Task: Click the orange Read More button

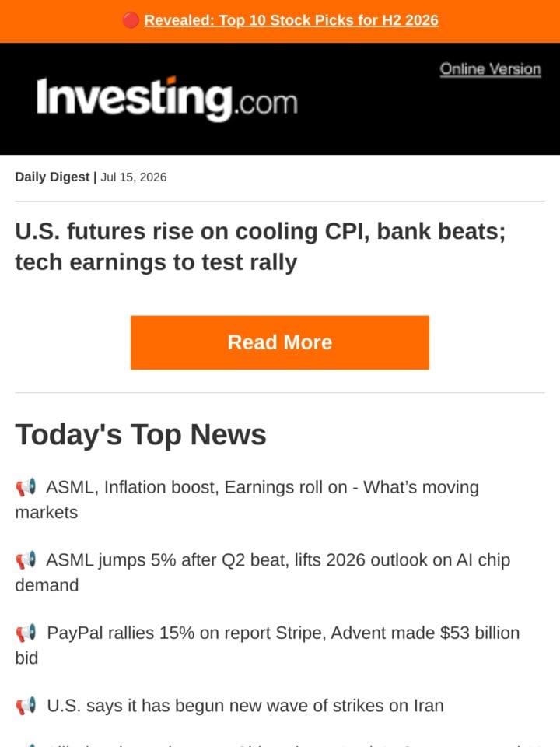Action: coord(280,342)
